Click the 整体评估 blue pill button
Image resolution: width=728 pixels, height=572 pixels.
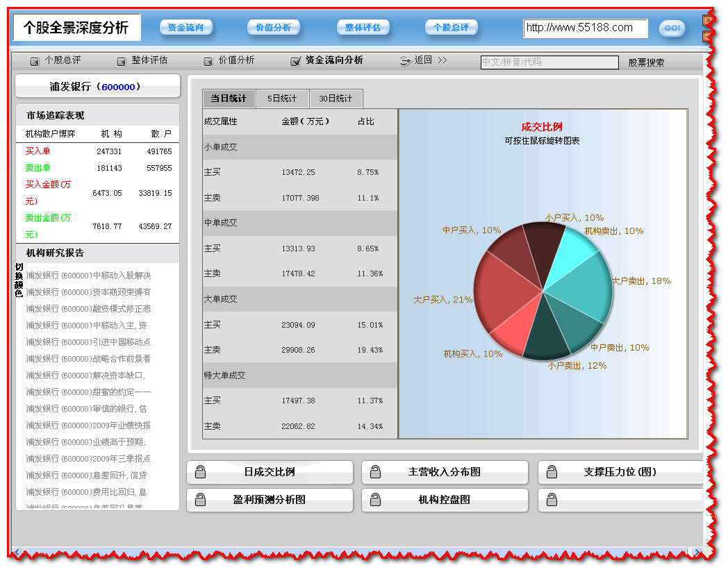363,28
